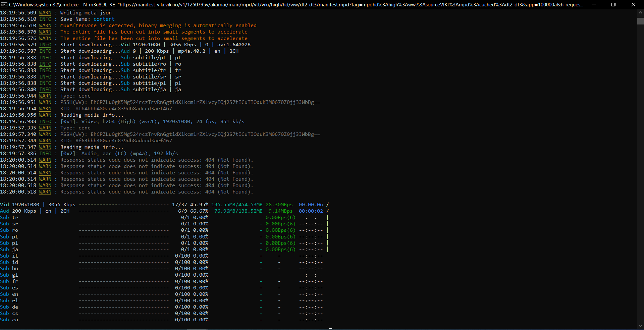The height and width of the screenshot is (330, 644).
Task: Close the N_m3u8DL-RE console window
Action: [x=633, y=5]
